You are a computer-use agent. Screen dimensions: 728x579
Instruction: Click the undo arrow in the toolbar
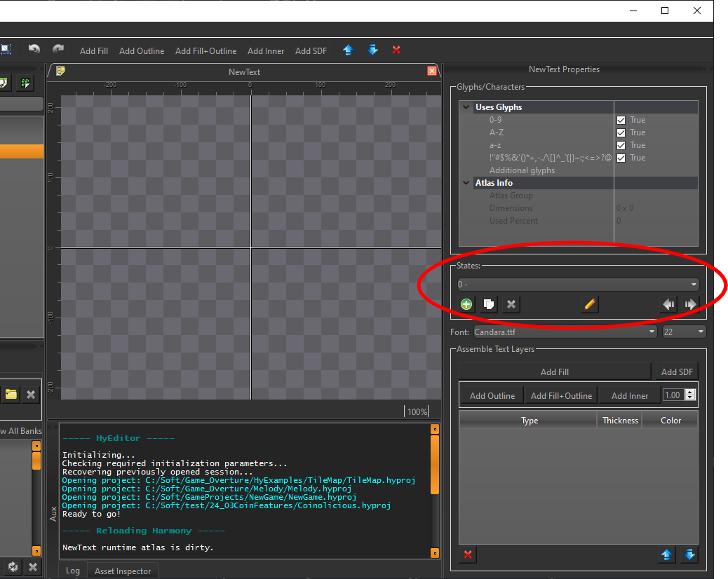pos(34,50)
